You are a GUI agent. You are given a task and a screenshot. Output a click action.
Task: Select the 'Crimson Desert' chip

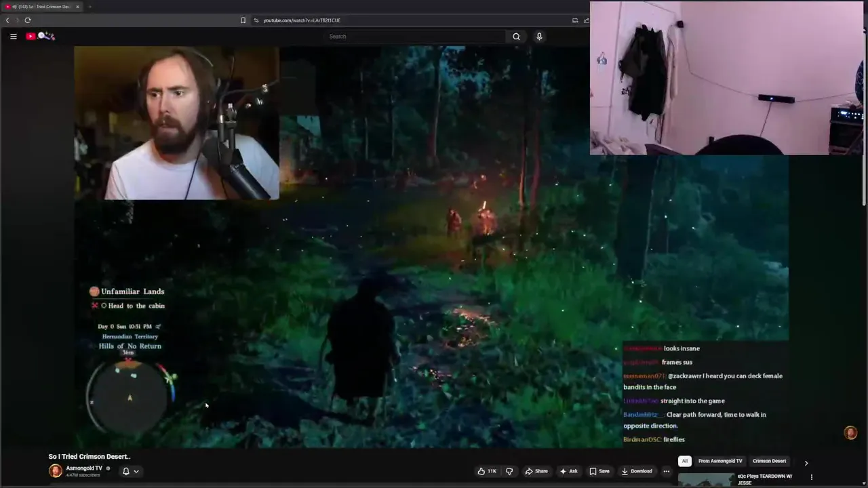(x=769, y=461)
